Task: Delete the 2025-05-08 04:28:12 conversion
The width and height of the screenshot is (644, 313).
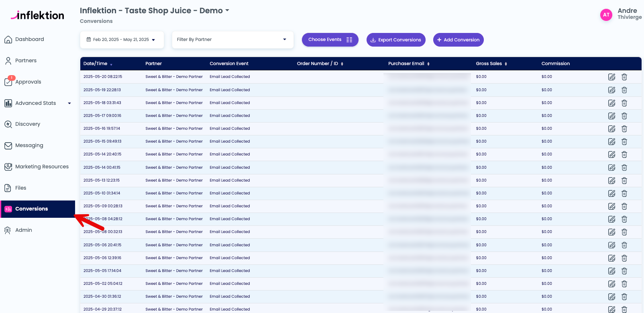Action: (x=624, y=219)
